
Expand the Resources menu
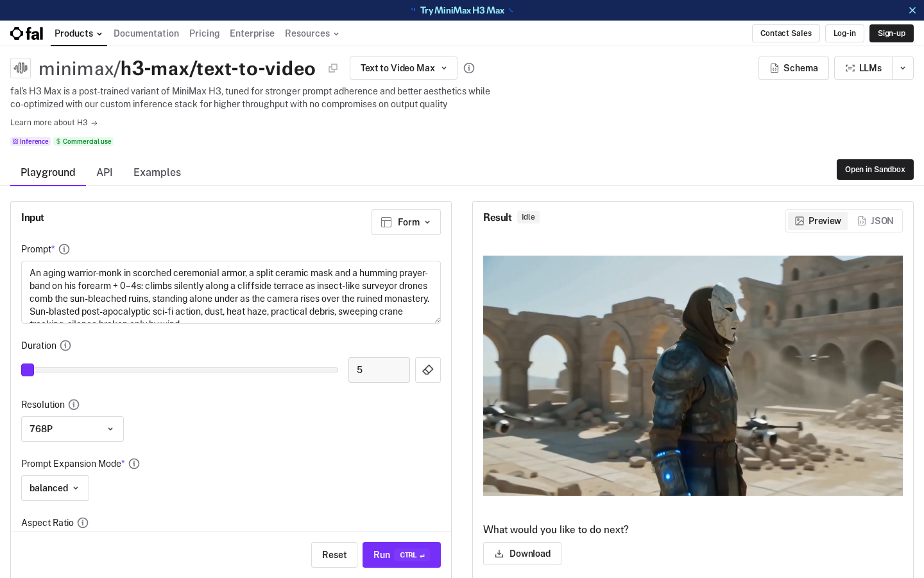coord(312,33)
